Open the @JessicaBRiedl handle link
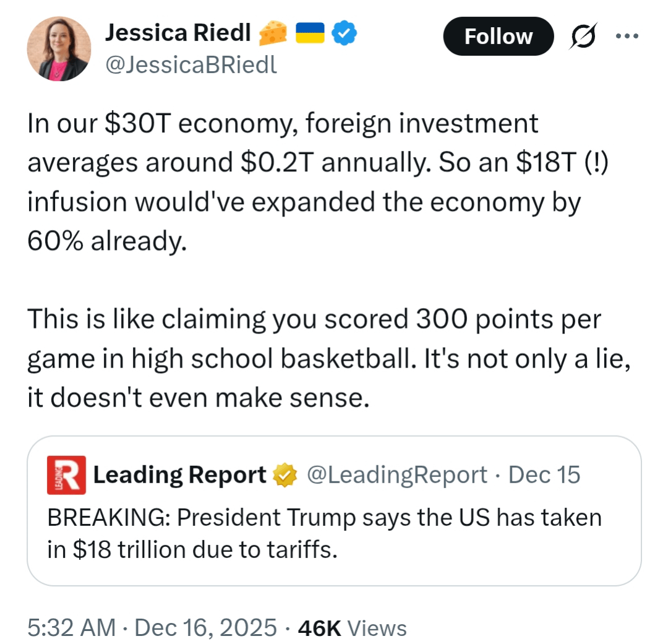 pos(191,64)
